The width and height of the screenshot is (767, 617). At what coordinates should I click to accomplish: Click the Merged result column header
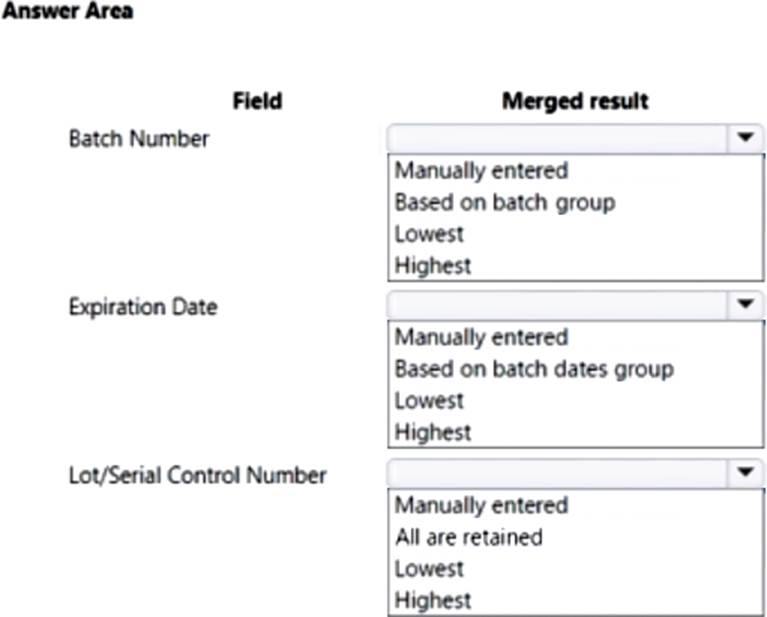(x=574, y=101)
